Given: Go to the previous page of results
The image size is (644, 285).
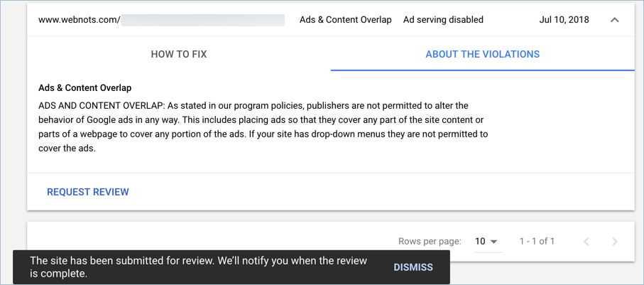Looking at the screenshot, I should pos(586,242).
